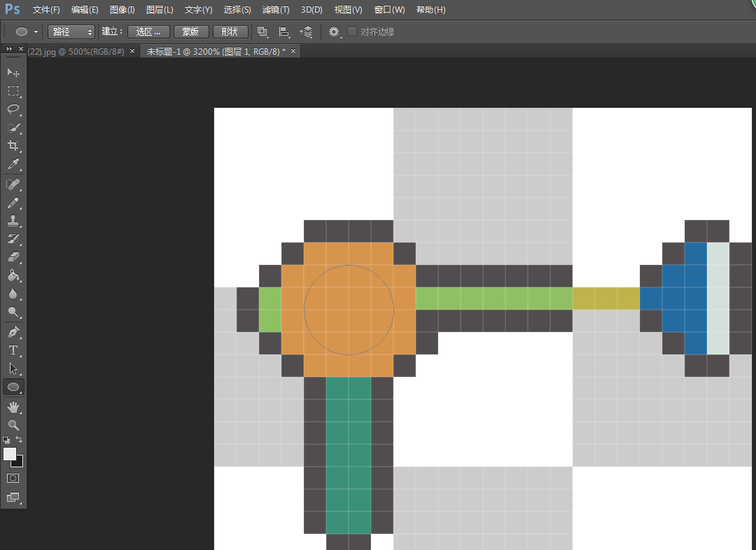Screen dimensions: 756x550
Task: Click the 蒙版 button
Action: click(x=190, y=32)
